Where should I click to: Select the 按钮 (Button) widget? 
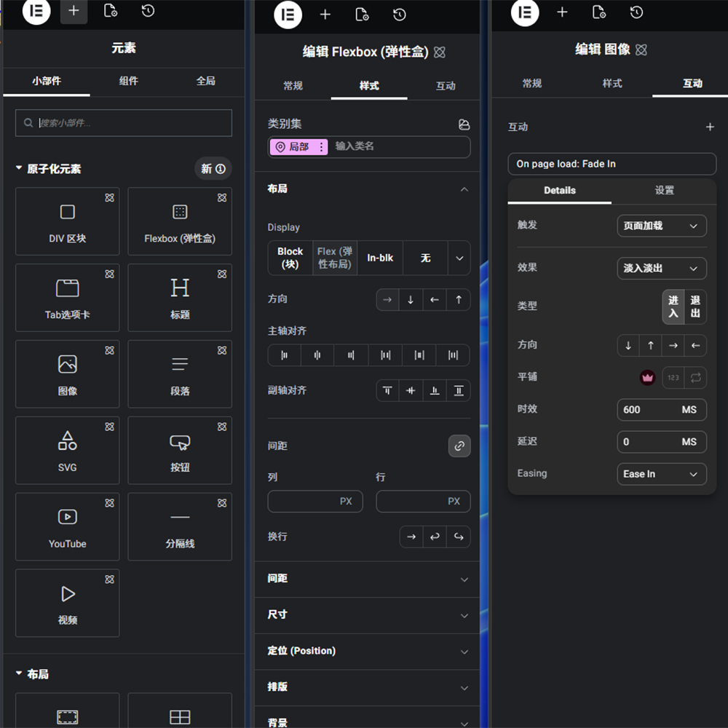[180, 450]
